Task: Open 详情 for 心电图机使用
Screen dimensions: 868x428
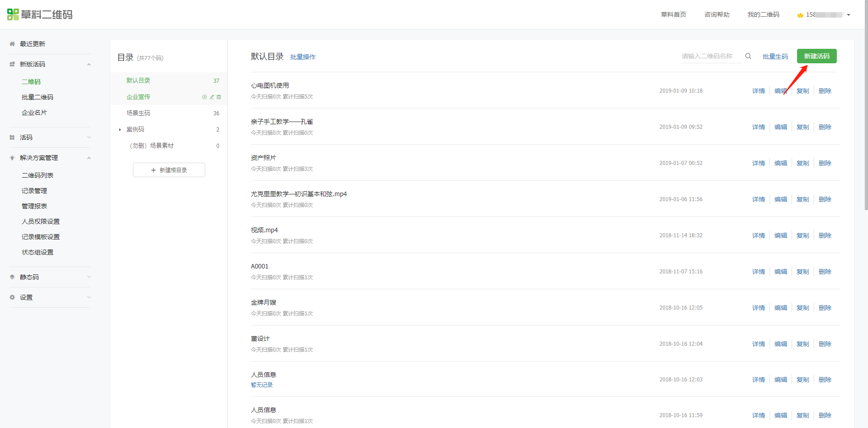Action: (759, 91)
